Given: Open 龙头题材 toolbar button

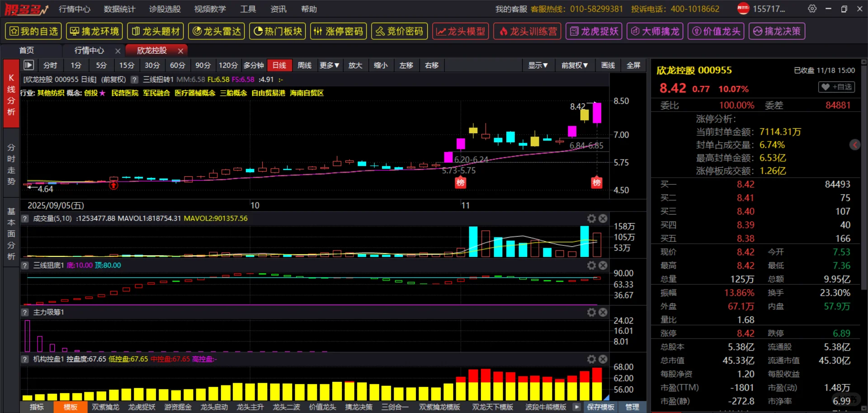Looking at the screenshot, I should 156,31.
